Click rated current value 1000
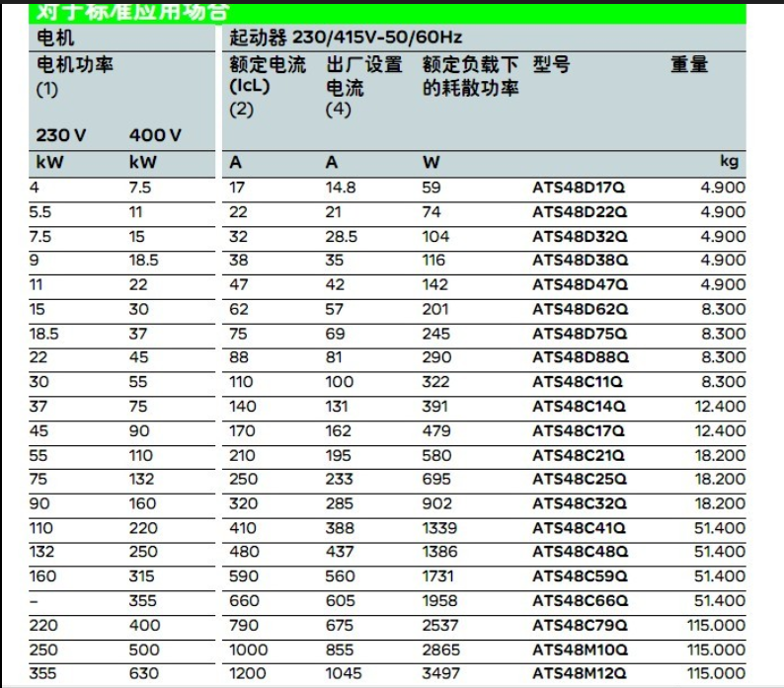Viewport: 784px width, 688px height. point(249,650)
